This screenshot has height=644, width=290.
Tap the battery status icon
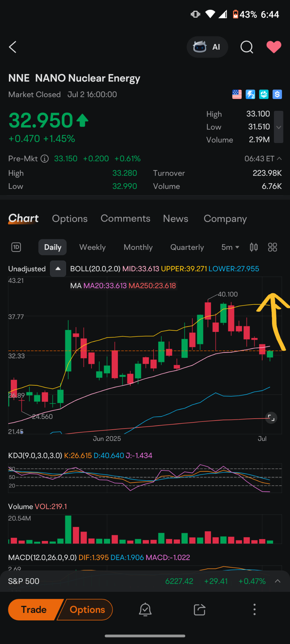(235, 14)
